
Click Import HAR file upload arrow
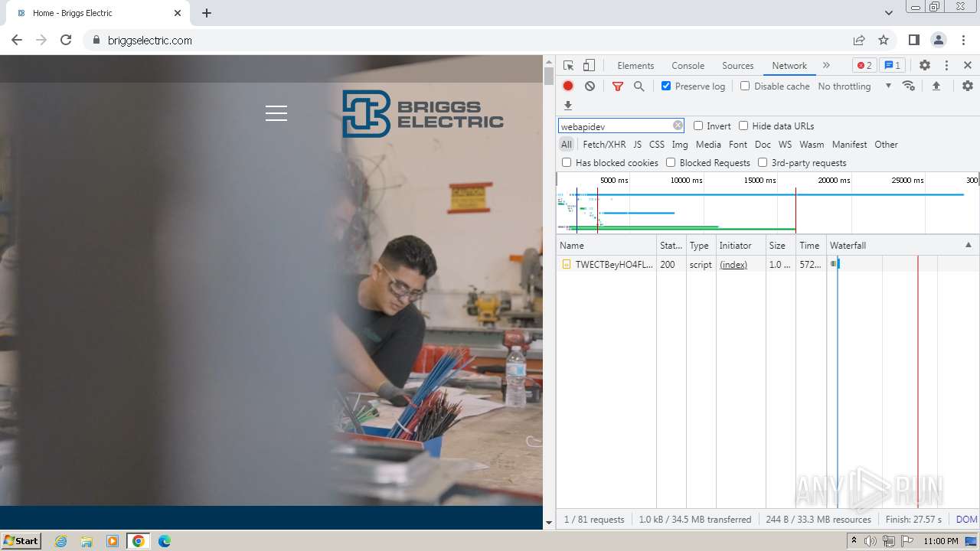pos(936,86)
